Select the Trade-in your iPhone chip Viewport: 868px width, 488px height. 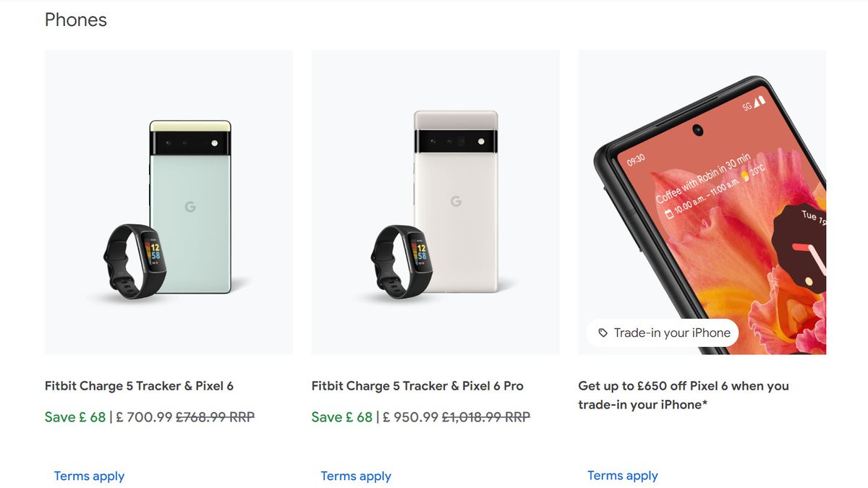coord(662,333)
